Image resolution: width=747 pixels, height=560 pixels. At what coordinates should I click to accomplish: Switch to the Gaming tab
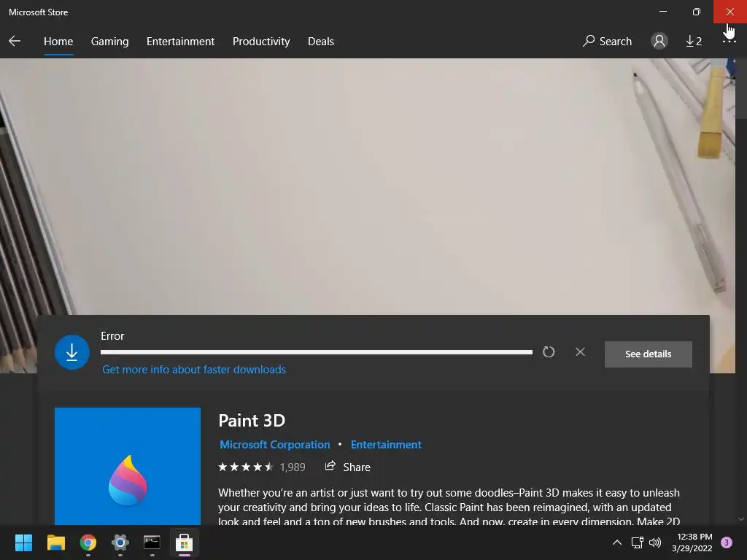tap(109, 42)
